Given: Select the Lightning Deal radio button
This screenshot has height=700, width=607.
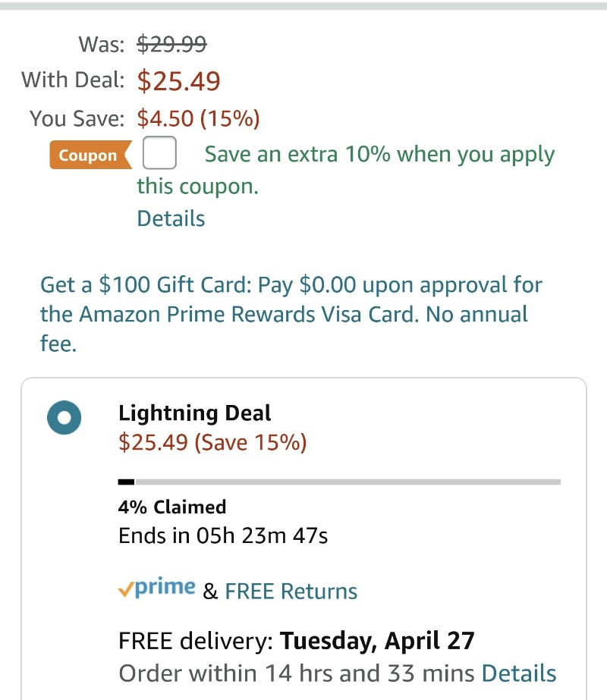Looking at the screenshot, I should [x=64, y=417].
